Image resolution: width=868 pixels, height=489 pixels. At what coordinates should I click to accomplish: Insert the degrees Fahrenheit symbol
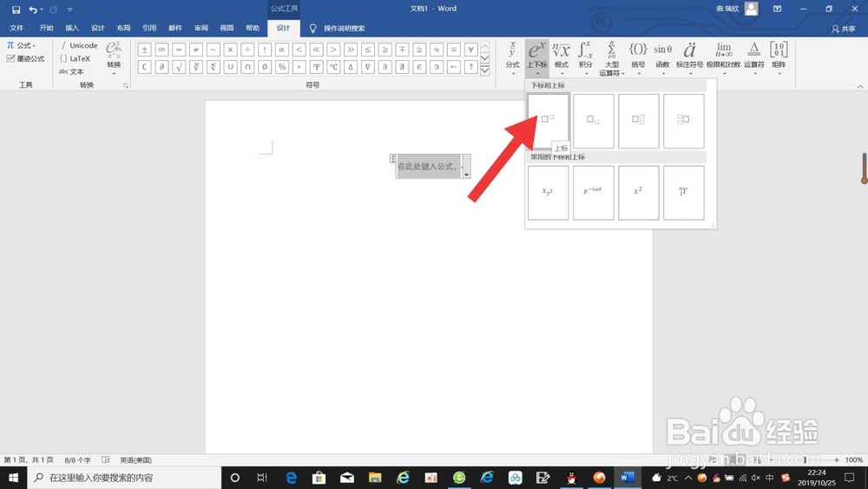point(316,67)
